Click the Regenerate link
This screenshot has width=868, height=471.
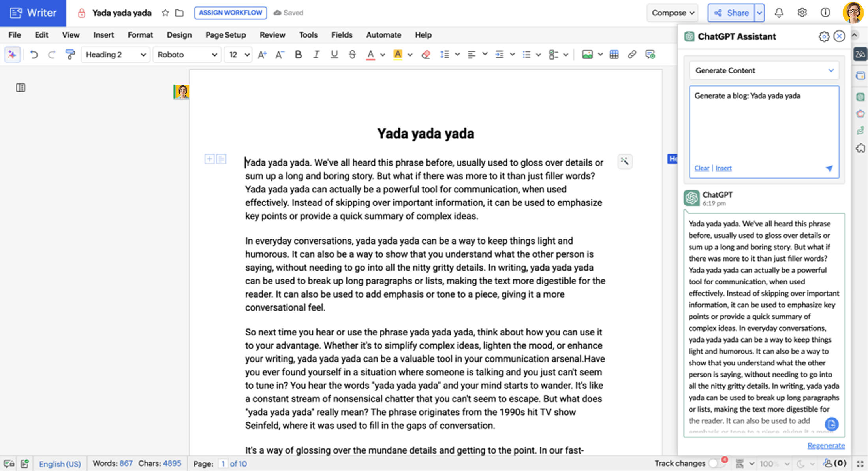[x=826, y=445]
